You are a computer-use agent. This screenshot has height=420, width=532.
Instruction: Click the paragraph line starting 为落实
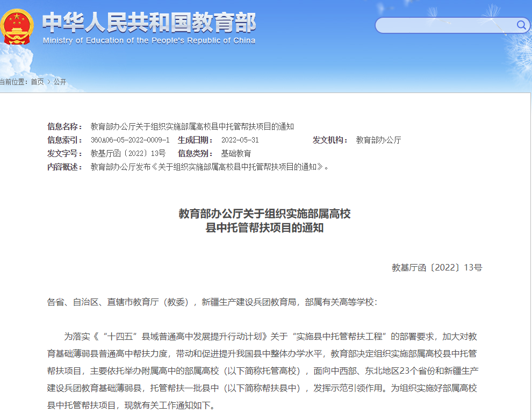coord(270,337)
